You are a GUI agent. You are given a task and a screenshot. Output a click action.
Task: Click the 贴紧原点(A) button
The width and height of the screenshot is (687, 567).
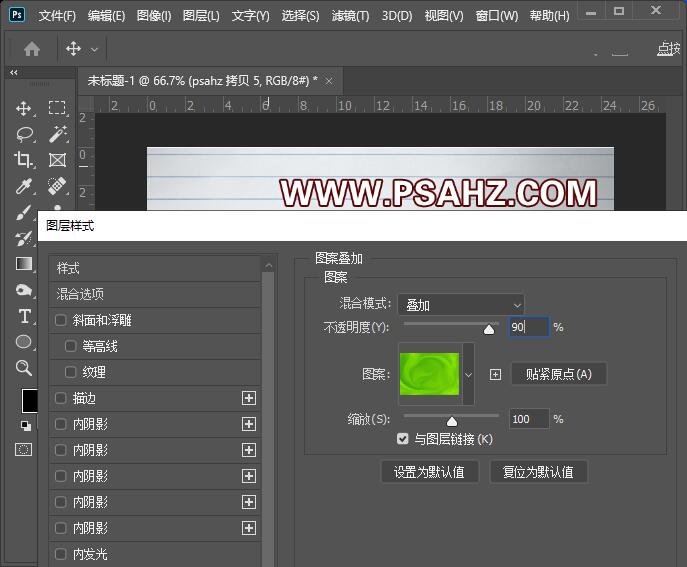[559, 374]
